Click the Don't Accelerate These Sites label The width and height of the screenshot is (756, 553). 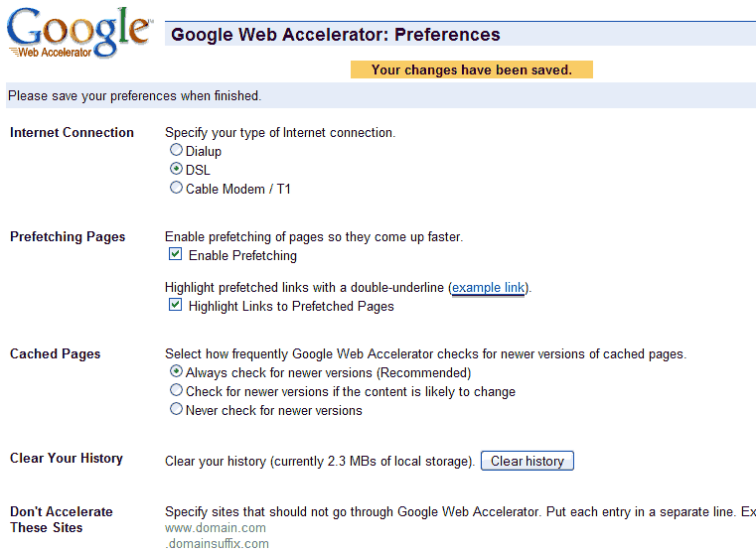pos(61,519)
